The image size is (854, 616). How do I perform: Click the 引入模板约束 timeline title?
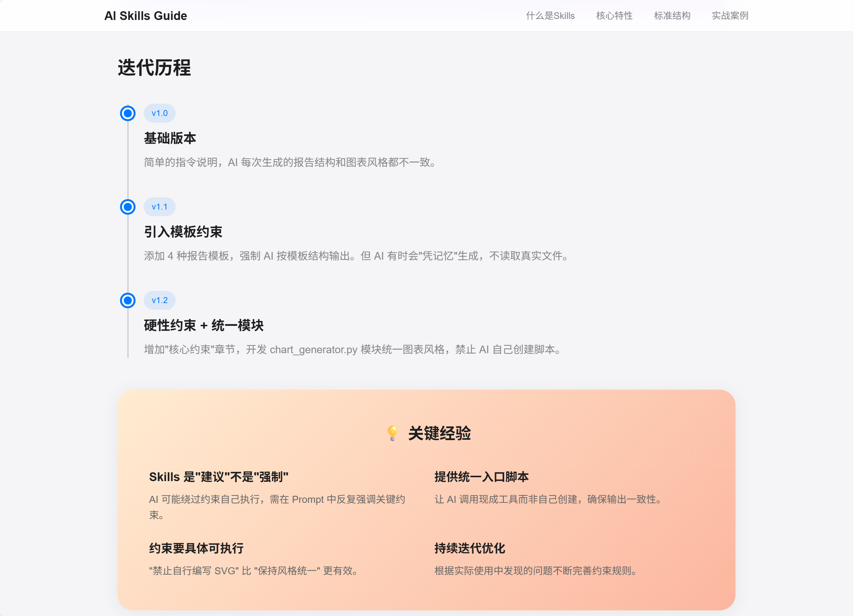click(x=183, y=232)
